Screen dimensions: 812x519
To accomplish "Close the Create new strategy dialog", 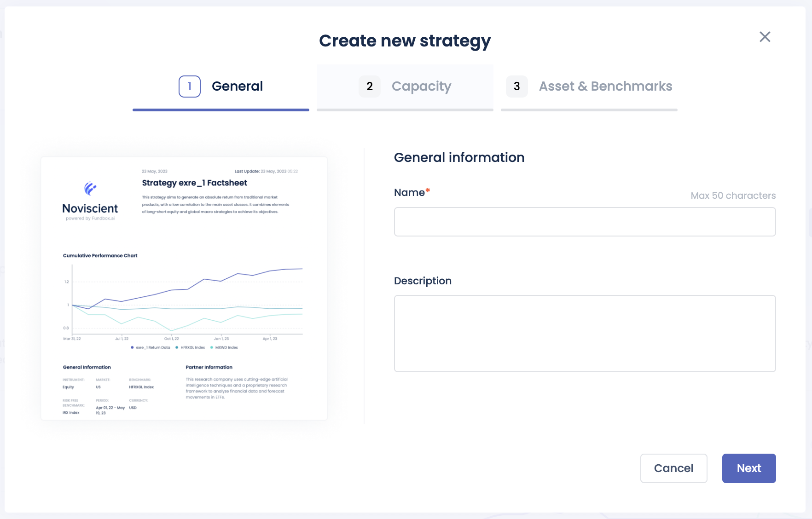I will click(765, 37).
